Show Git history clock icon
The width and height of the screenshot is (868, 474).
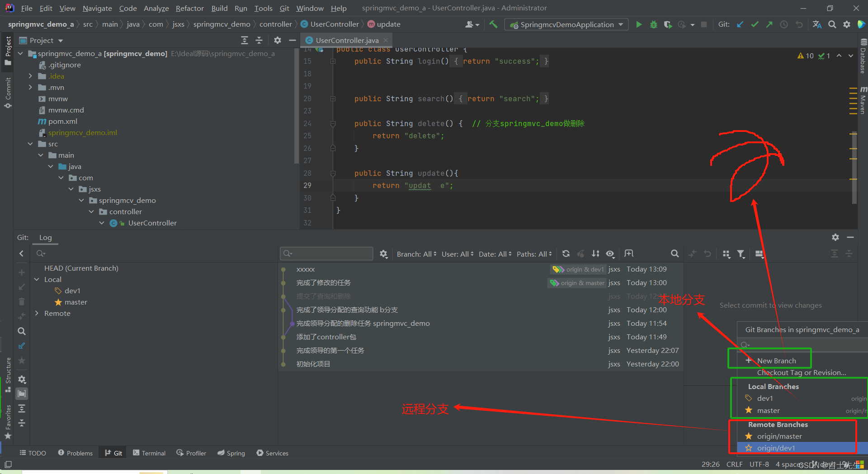click(784, 24)
